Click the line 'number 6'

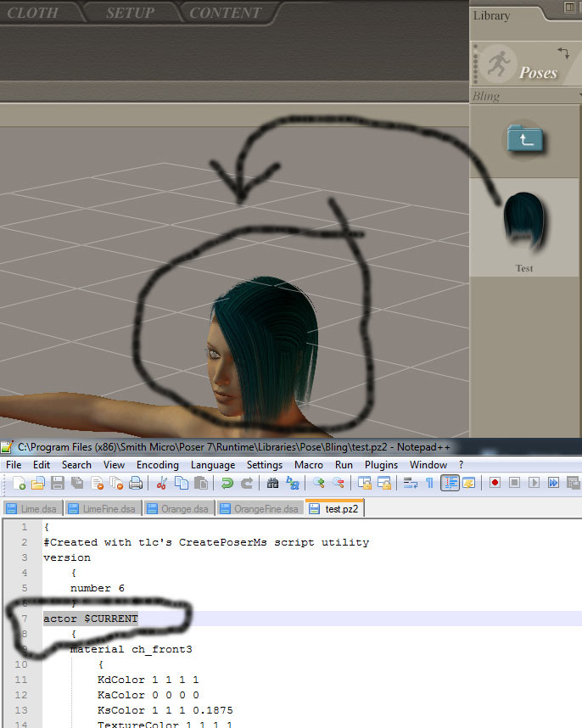(x=97, y=588)
